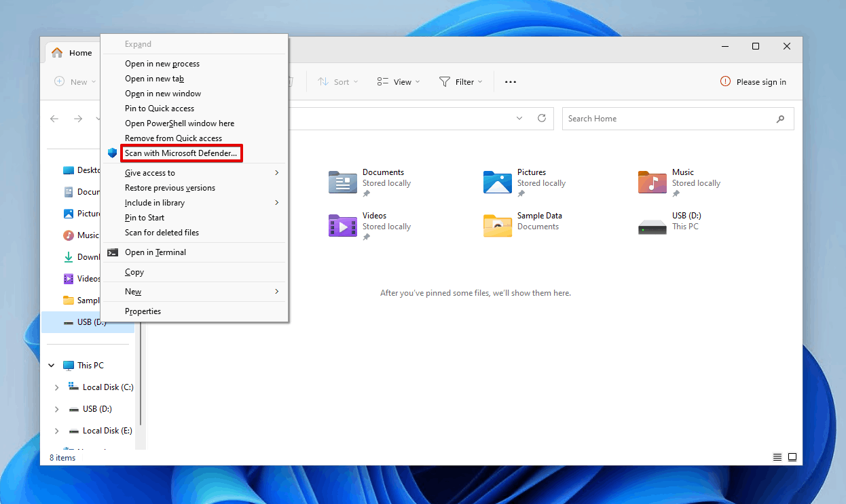Select Pictures in the sidebar
This screenshot has height=504, width=846.
click(83, 214)
